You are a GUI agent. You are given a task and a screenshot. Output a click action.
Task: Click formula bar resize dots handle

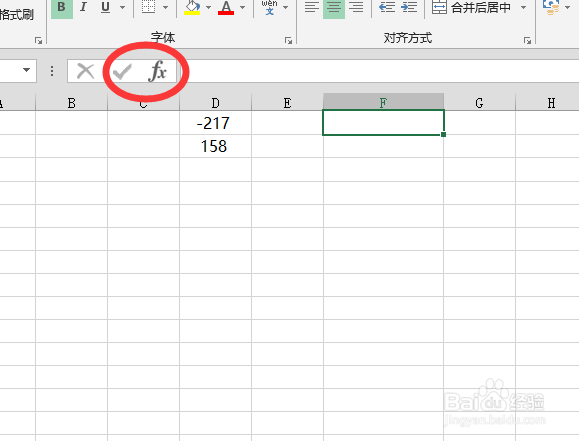click(52, 71)
